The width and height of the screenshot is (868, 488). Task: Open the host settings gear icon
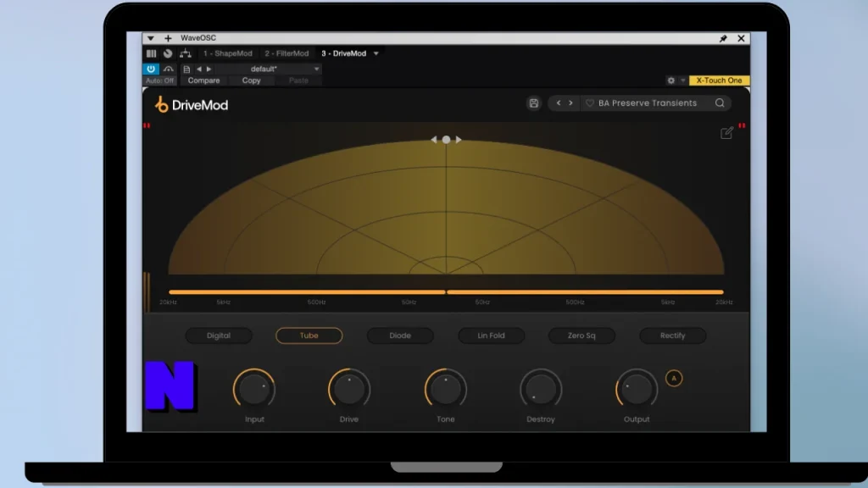pyautogui.click(x=671, y=80)
